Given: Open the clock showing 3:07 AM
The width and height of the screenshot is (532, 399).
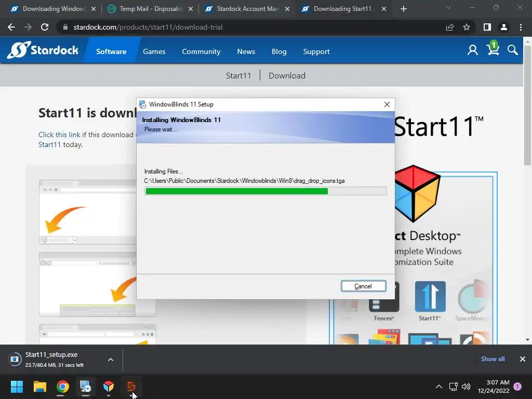Looking at the screenshot, I should [x=494, y=387].
